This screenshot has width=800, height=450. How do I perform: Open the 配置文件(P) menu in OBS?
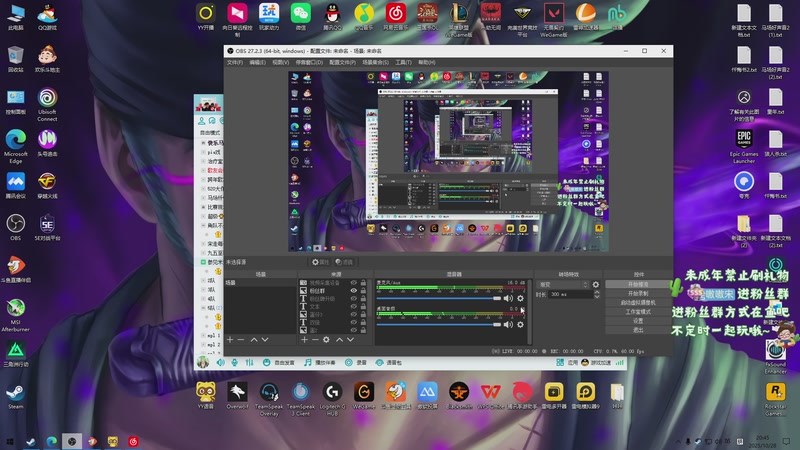pos(342,62)
